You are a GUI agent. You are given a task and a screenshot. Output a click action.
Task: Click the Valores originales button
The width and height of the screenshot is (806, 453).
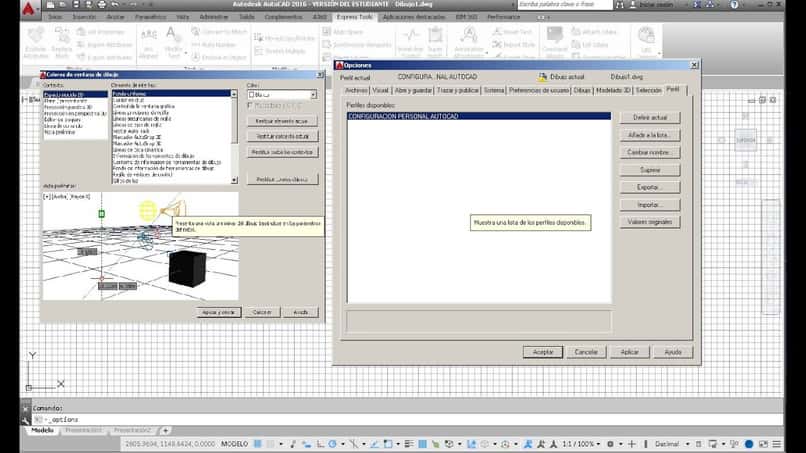point(650,222)
